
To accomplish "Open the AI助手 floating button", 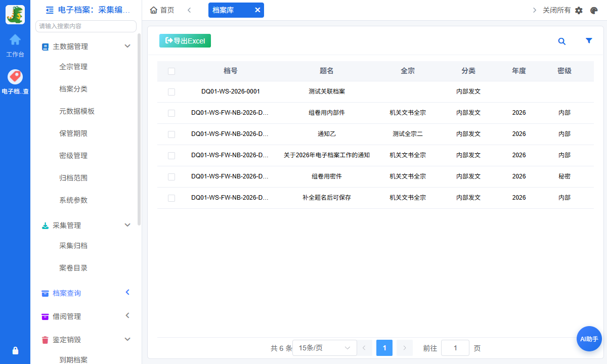I will (x=589, y=339).
